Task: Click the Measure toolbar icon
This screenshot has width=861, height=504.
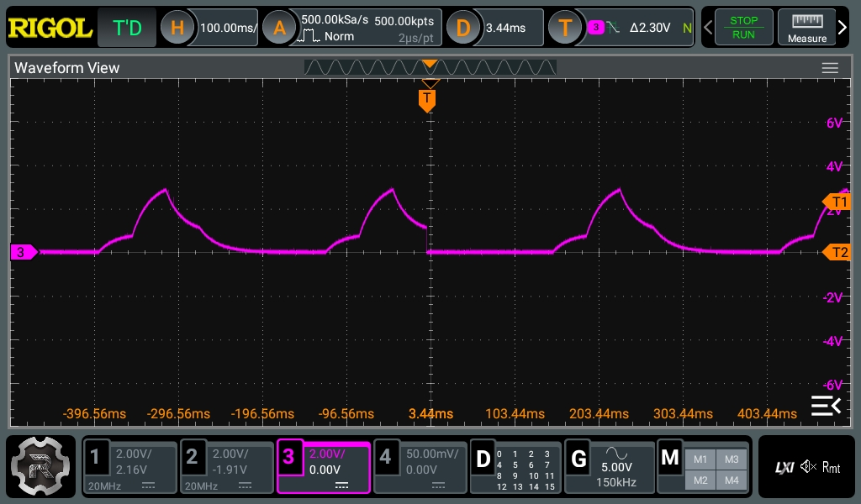Action: [x=806, y=27]
